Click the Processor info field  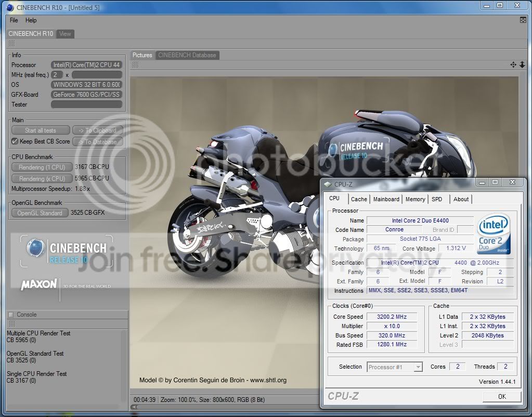[x=86, y=65]
